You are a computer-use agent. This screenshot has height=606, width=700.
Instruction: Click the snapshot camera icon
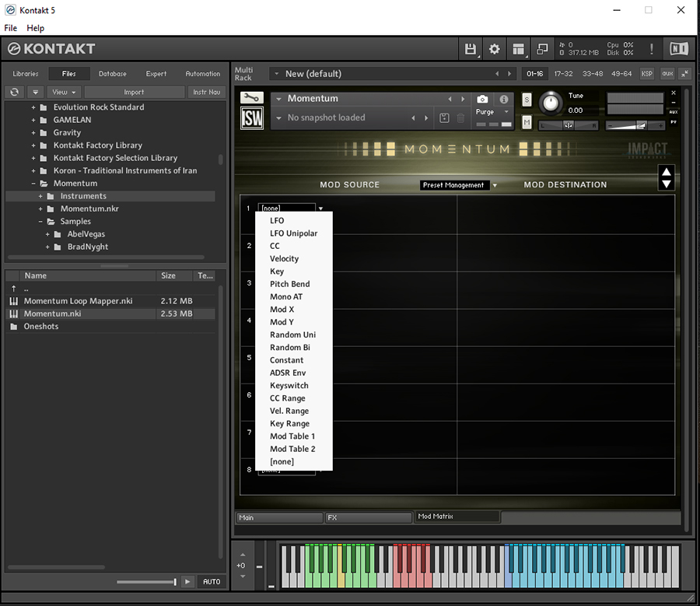tap(482, 99)
